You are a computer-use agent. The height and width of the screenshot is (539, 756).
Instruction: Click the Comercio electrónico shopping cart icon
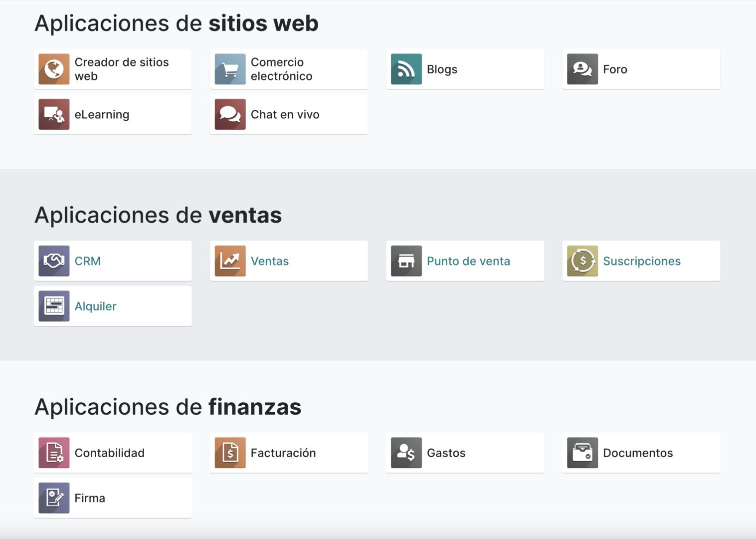tap(230, 69)
